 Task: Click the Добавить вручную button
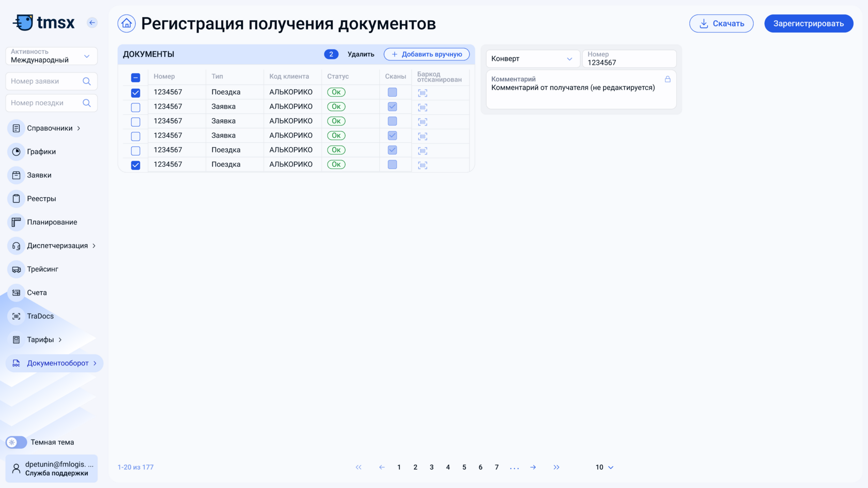pos(427,54)
